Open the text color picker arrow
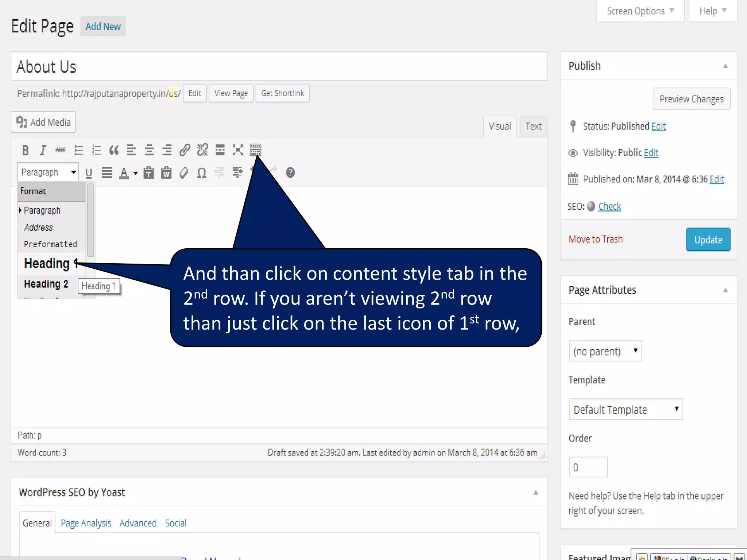This screenshot has height=560, width=747. coord(136,173)
